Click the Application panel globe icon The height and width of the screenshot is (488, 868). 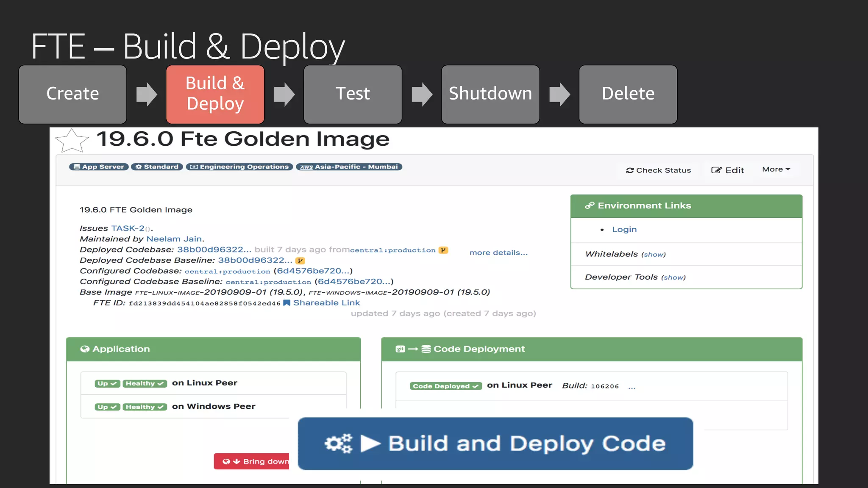click(85, 349)
